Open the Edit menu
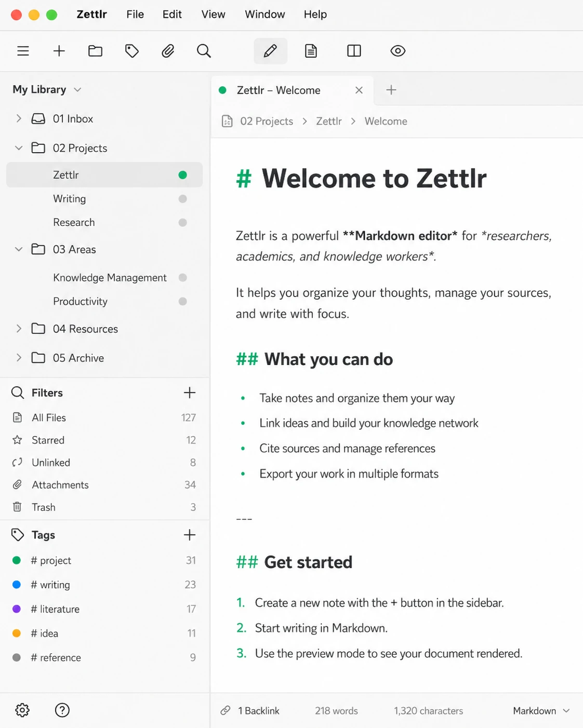The height and width of the screenshot is (728, 583). tap(172, 15)
